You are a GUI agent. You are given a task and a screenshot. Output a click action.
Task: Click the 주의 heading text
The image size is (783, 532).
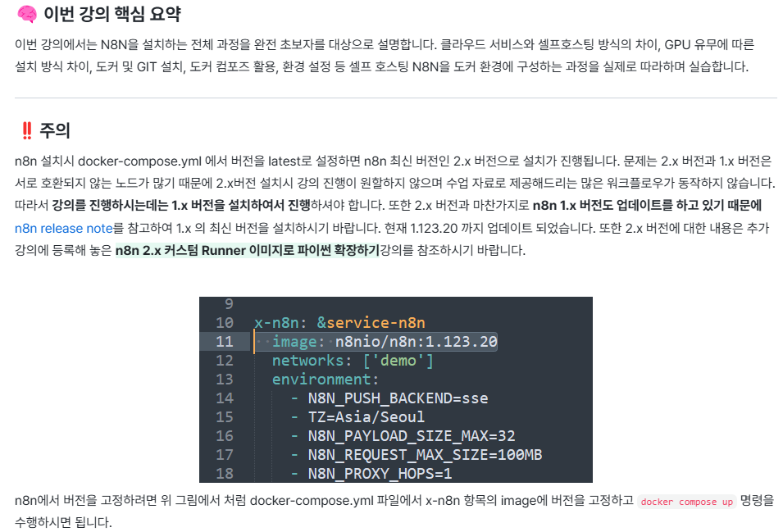point(55,131)
